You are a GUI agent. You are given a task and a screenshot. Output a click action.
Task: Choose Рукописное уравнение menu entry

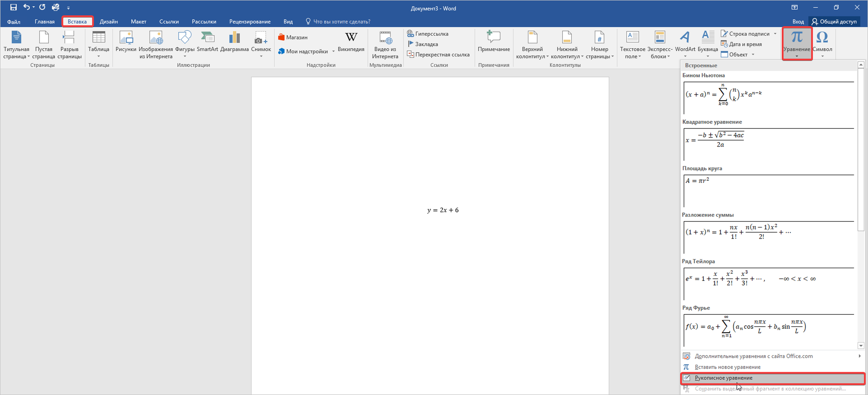pos(724,378)
